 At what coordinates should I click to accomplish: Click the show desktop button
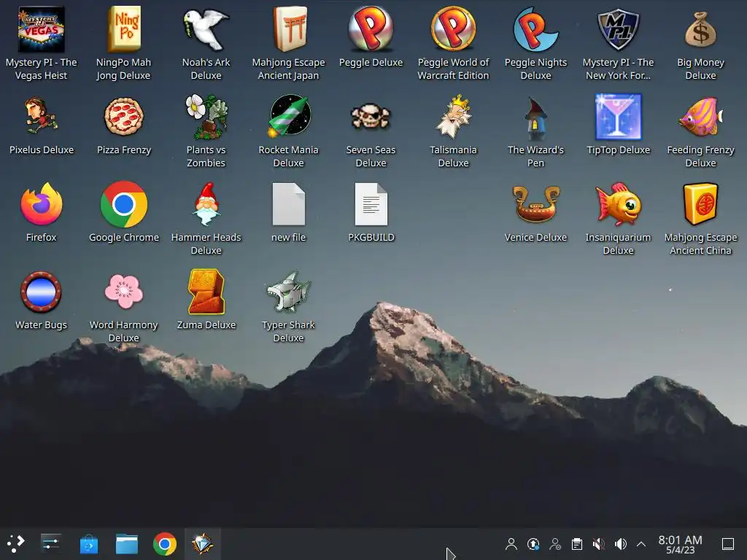[728, 544]
